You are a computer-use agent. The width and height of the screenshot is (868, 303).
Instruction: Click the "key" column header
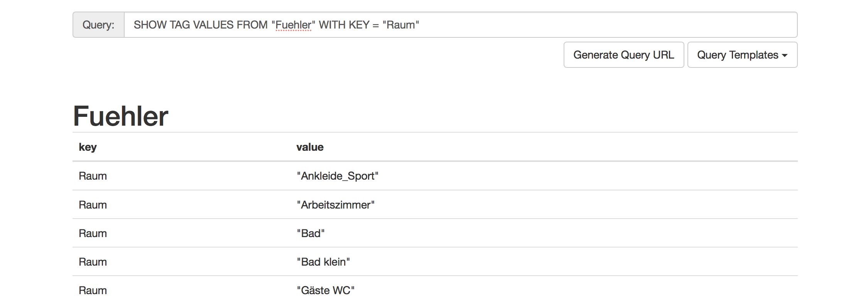click(x=88, y=147)
